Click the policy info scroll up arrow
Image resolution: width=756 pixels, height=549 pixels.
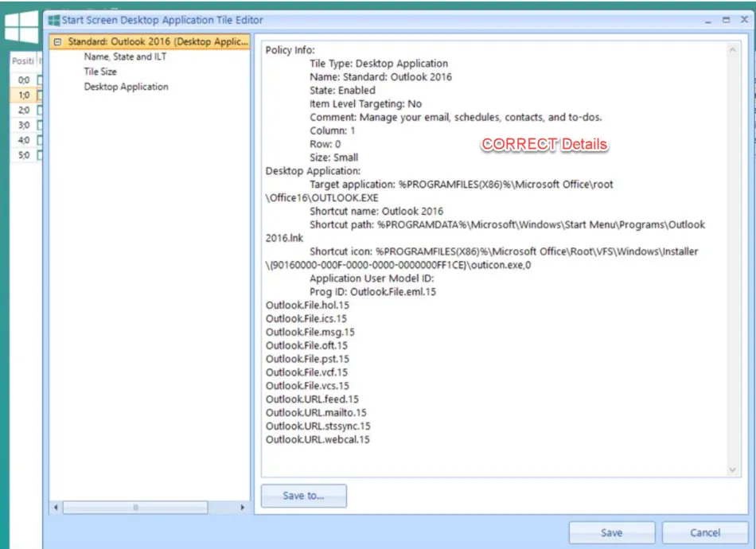click(734, 50)
